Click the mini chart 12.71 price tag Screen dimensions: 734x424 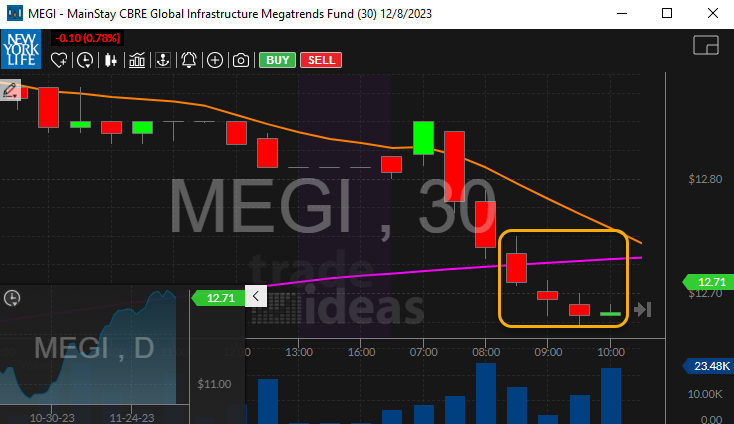(x=218, y=298)
